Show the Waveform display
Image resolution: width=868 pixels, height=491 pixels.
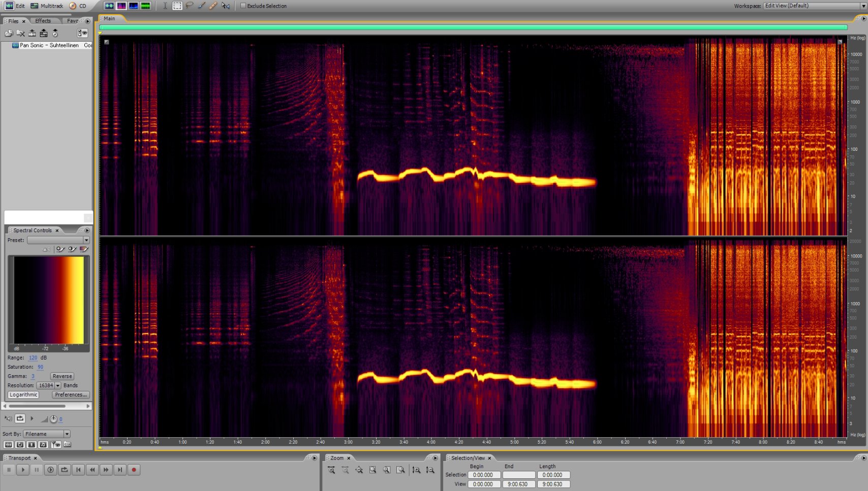coord(109,6)
